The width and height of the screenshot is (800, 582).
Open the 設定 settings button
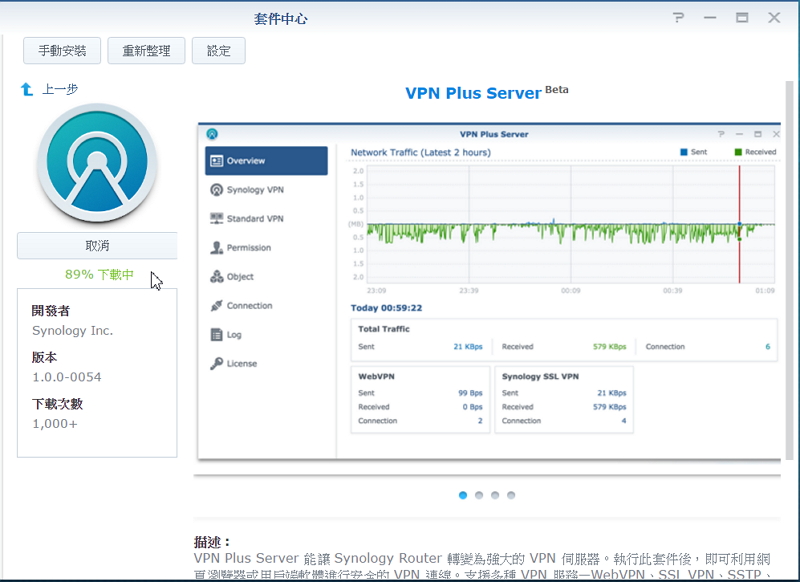coord(218,50)
